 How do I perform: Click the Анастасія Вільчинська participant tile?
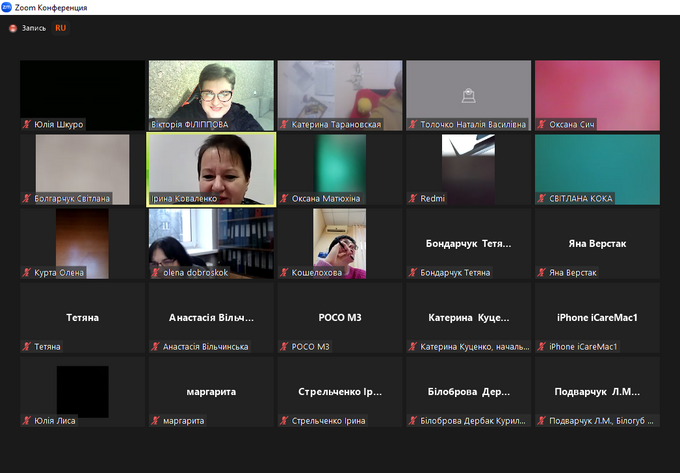click(211, 317)
